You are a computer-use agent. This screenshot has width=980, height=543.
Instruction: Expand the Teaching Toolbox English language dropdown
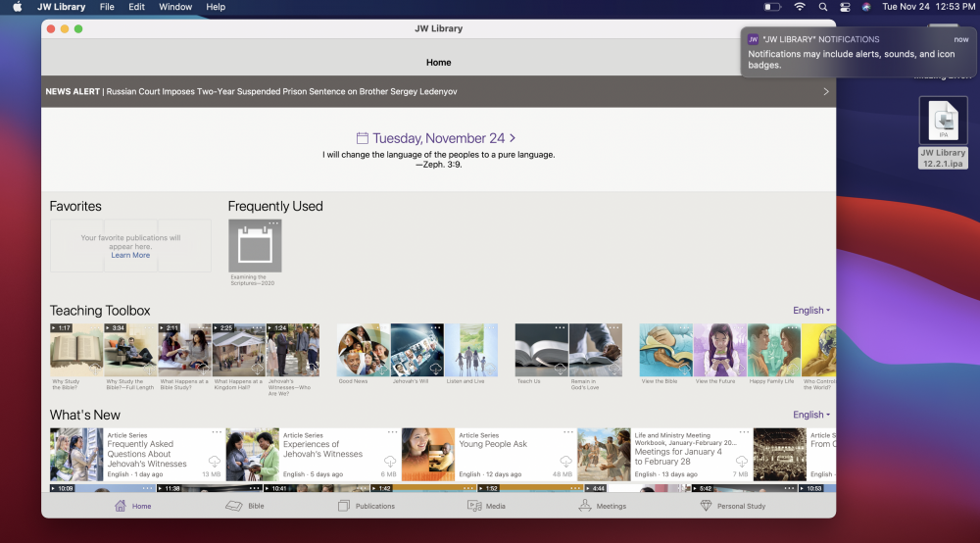pos(811,311)
